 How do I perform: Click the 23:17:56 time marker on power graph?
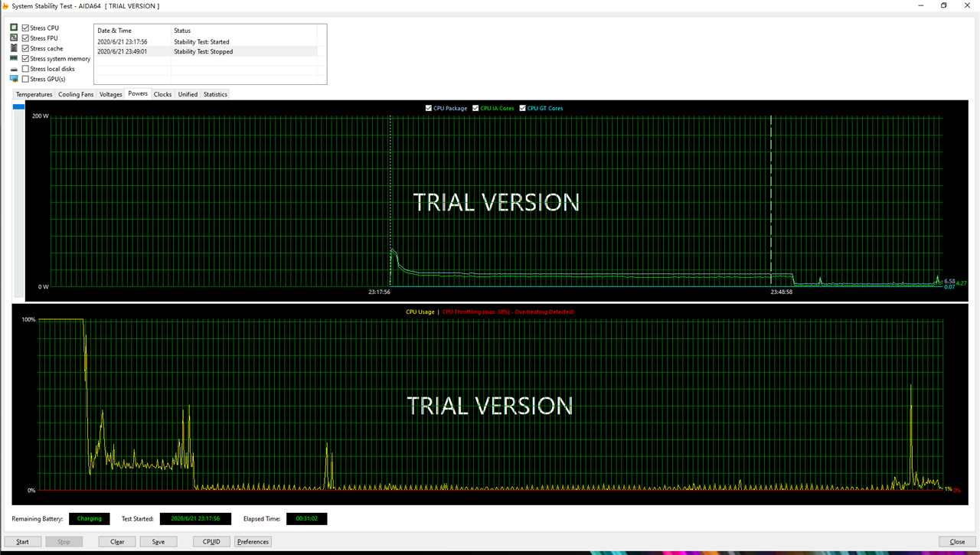pyautogui.click(x=379, y=292)
